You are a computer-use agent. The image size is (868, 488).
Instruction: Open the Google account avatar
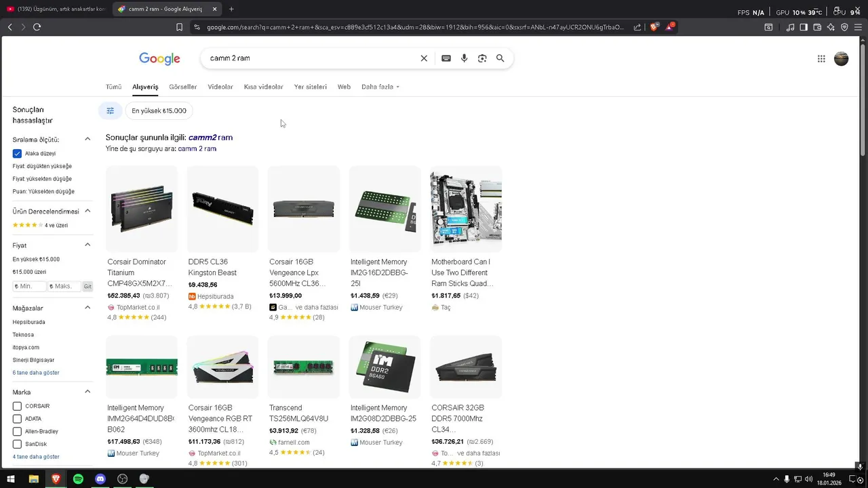pos(841,59)
